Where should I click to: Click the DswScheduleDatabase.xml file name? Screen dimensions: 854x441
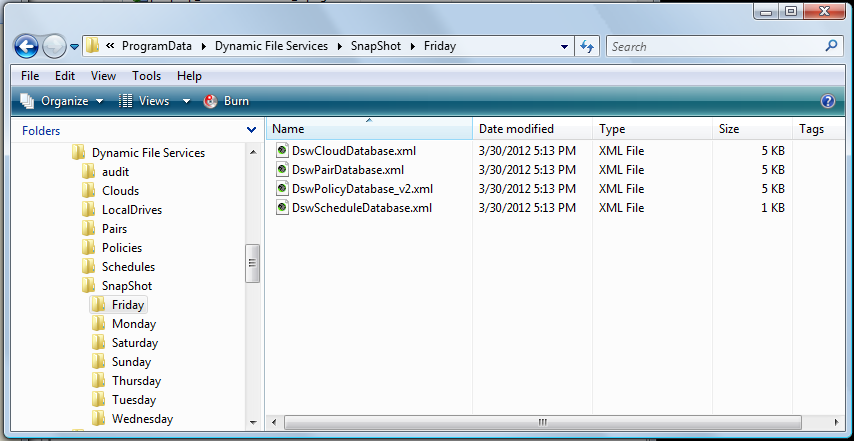362,208
